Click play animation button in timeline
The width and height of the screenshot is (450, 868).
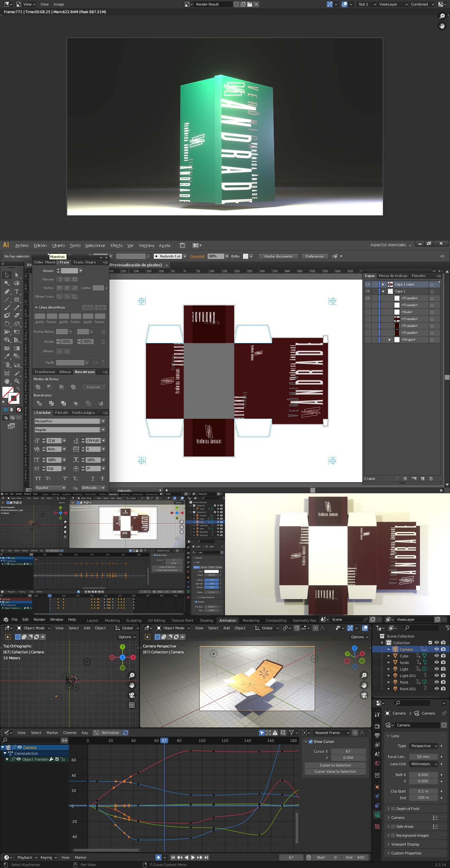pos(193,857)
